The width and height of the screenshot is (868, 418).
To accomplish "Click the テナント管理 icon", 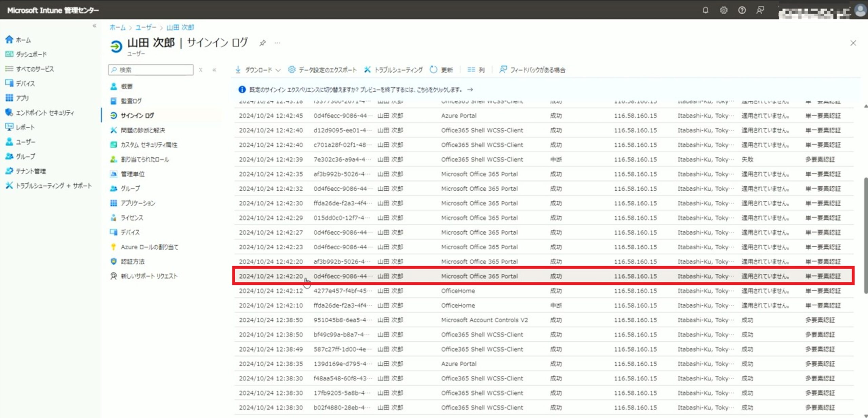I will [9, 171].
